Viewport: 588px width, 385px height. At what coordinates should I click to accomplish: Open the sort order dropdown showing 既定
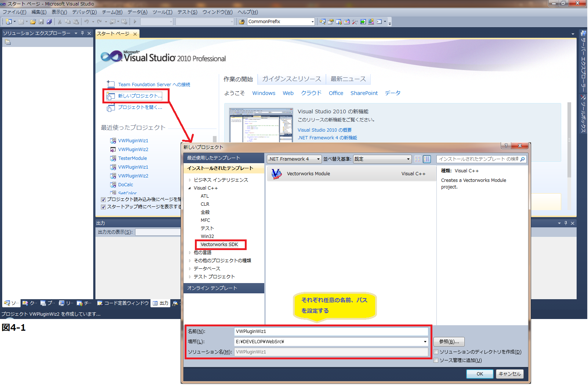[x=382, y=159]
